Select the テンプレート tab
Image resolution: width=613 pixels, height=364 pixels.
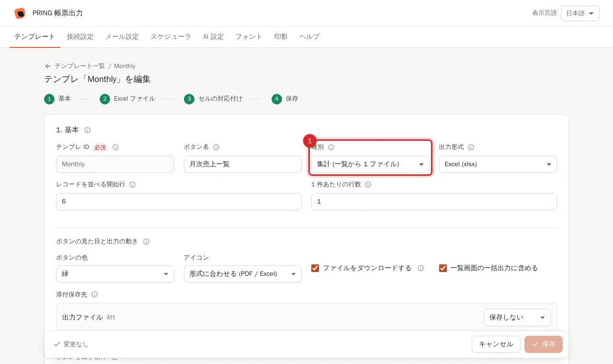tap(35, 37)
